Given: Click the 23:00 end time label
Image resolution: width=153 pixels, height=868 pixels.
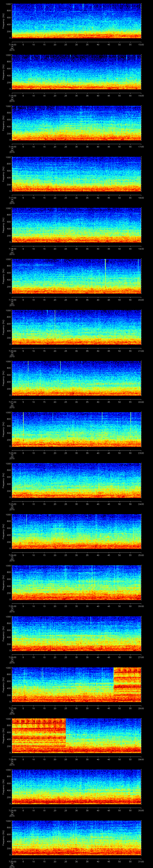Looking at the screenshot, I should coord(141,453).
